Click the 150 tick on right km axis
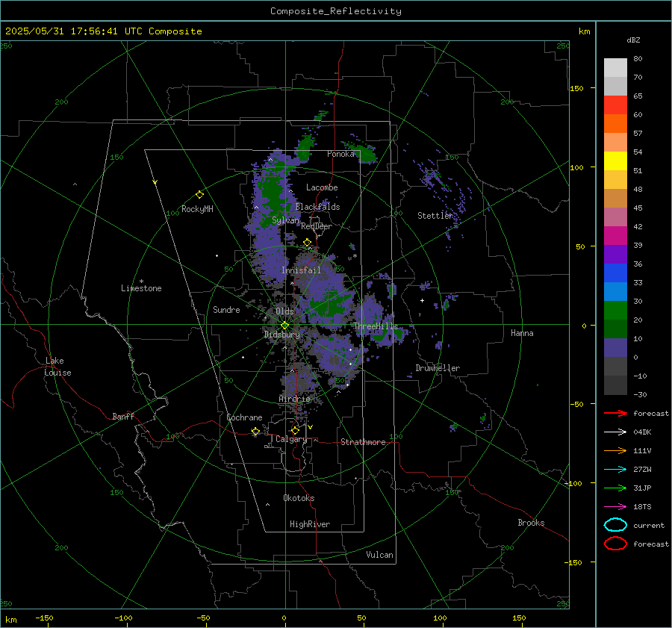The width and height of the screenshot is (672, 628). pyautogui.click(x=576, y=88)
